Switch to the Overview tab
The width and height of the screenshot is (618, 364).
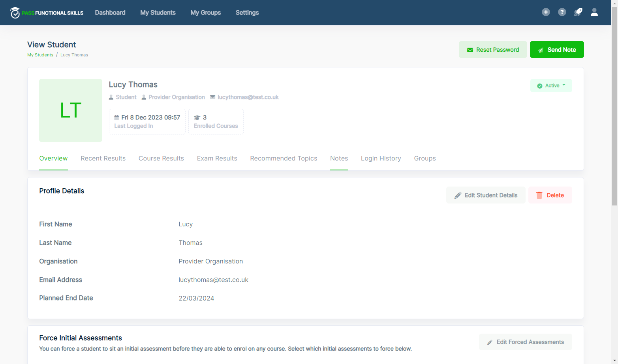(53, 158)
